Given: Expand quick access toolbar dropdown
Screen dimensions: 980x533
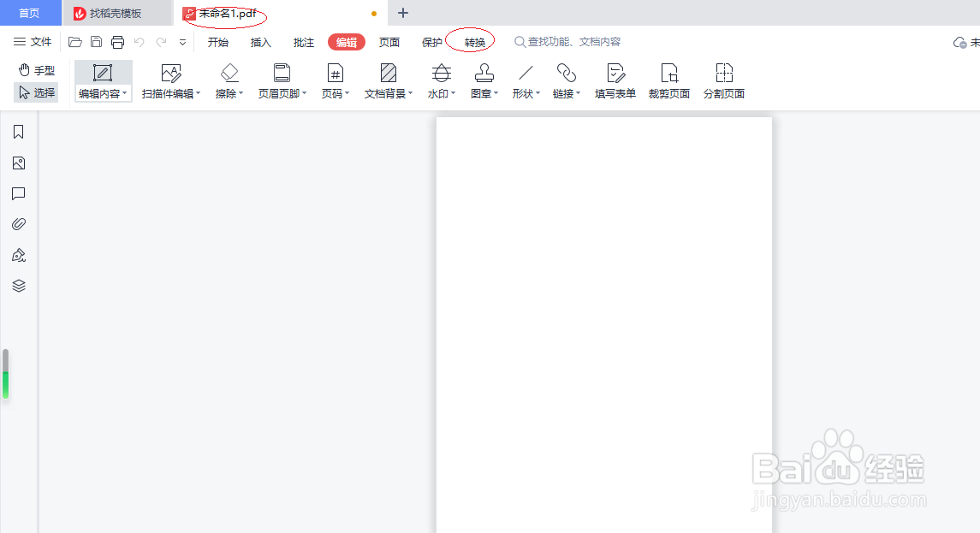Looking at the screenshot, I should point(182,43).
